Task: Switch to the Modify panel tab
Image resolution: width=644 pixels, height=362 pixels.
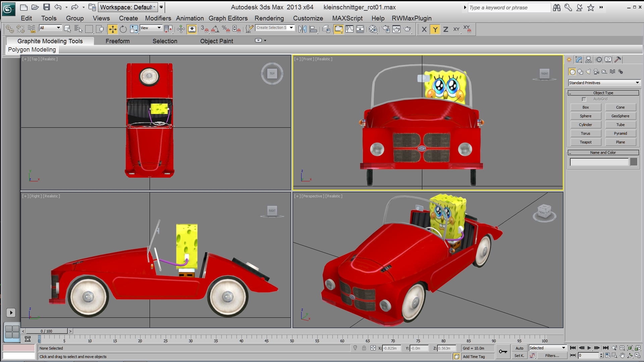Action: pyautogui.click(x=579, y=60)
